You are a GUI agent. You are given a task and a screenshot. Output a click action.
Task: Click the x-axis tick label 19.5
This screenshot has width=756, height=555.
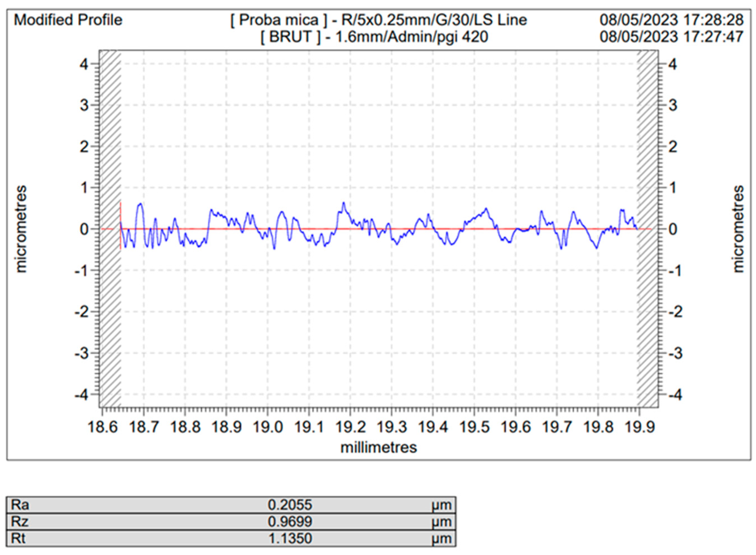[474, 427]
